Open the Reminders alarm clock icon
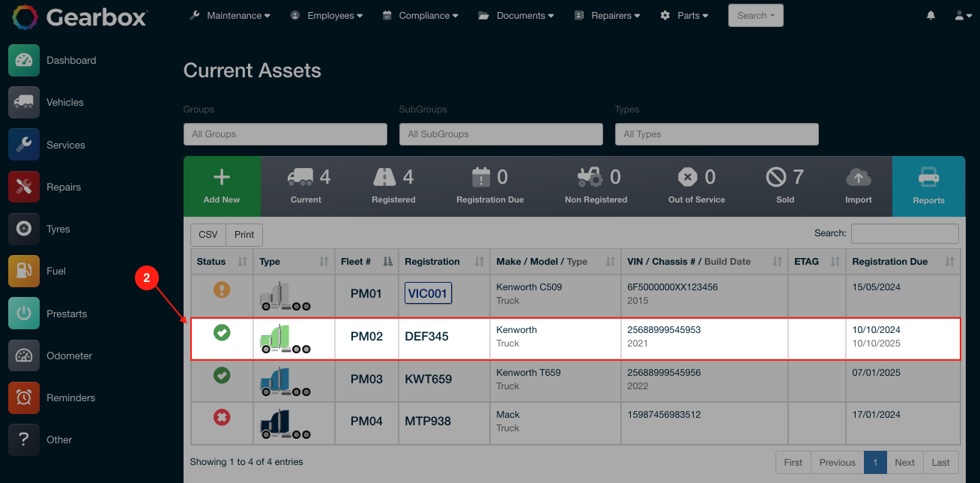Viewport: 980px width, 483px height. [x=24, y=397]
